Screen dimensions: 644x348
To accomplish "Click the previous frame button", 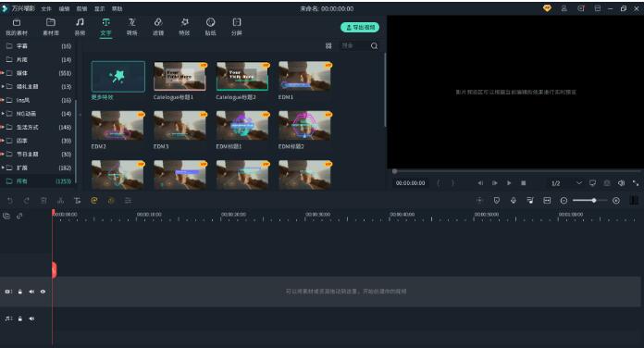I will (480, 183).
